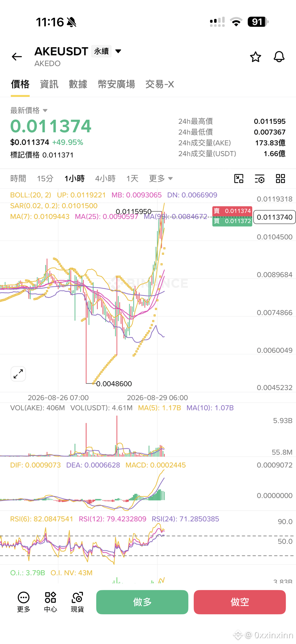Tap the muted bell status icon
The height and width of the screenshot is (644, 296).
coord(71,22)
